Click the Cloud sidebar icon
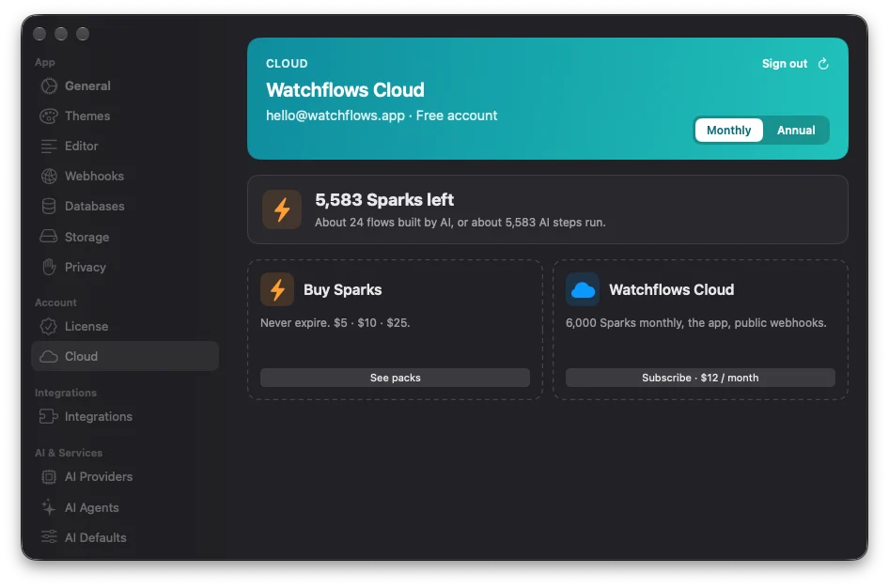This screenshot has height=588, width=889. pyautogui.click(x=49, y=356)
